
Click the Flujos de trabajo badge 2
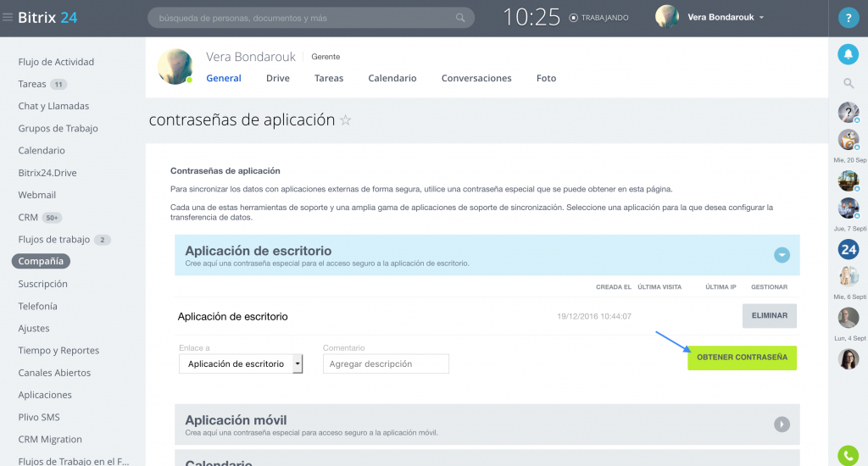click(x=103, y=240)
